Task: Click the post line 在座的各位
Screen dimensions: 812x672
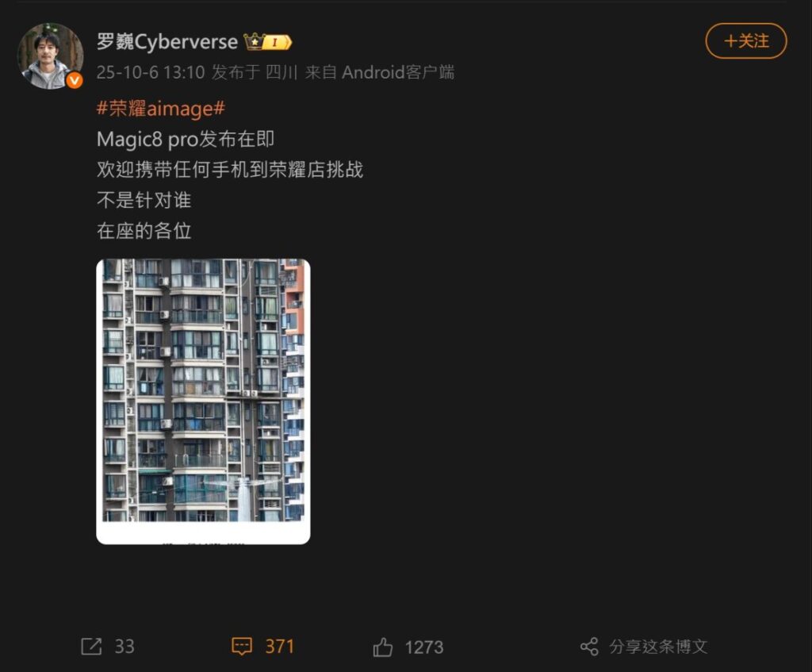Action: click(x=144, y=231)
